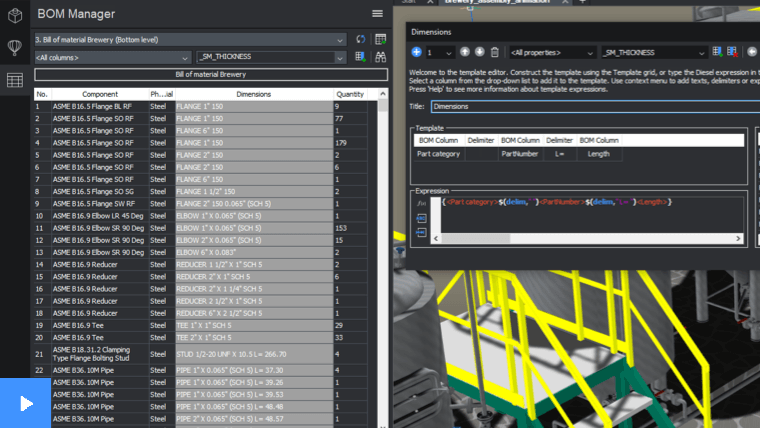Click quantity 153 cell in row 11
The height and width of the screenshot is (428, 760).
tap(350, 228)
